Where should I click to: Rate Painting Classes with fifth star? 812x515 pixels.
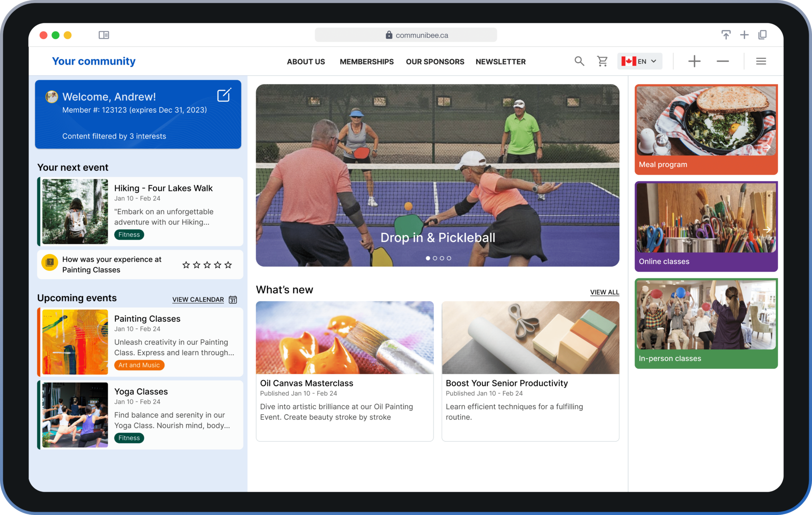[228, 265]
